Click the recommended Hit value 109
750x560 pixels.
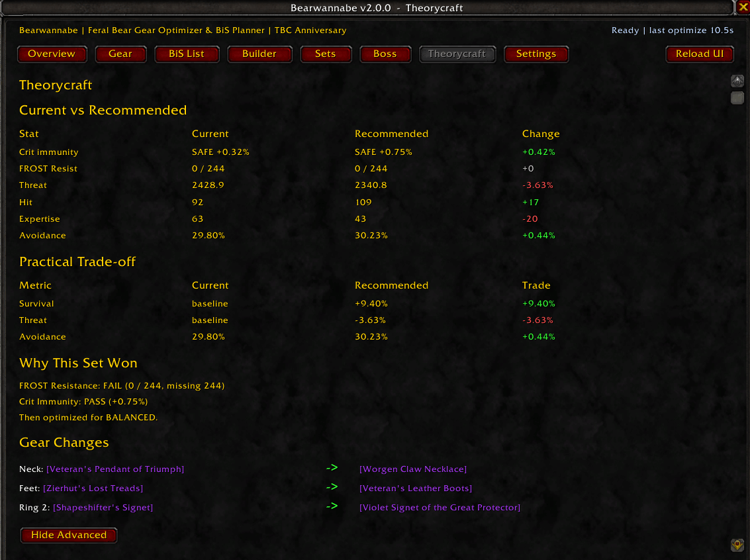(x=363, y=203)
